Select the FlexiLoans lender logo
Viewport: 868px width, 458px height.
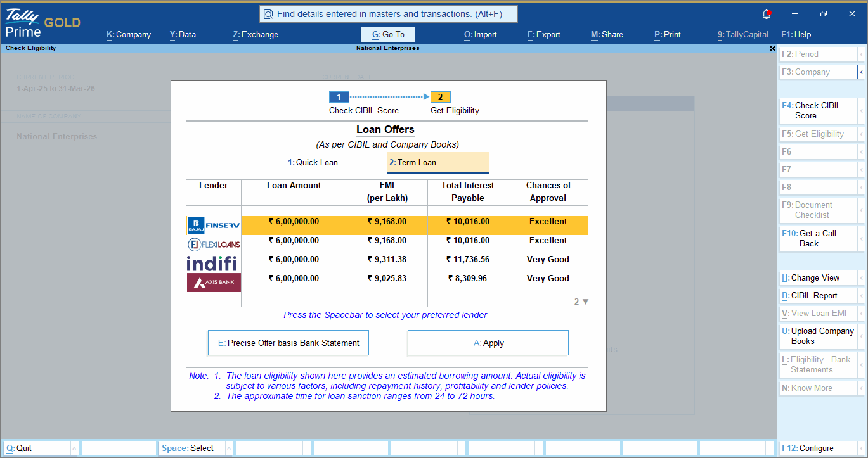(214, 245)
